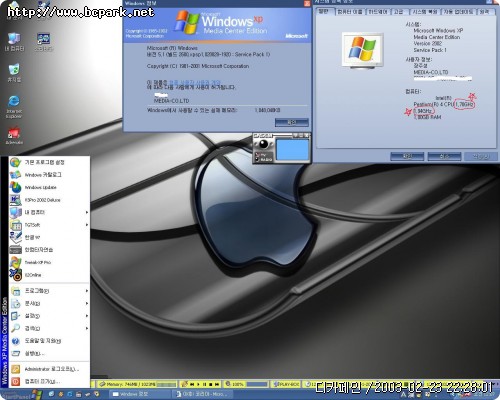Open the 내 컴퓨터 desktop icon
500x400 pixels.
click(x=14, y=42)
